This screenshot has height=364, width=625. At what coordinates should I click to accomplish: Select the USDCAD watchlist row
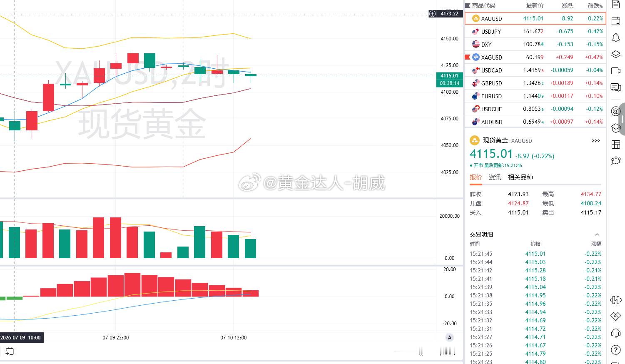coord(535,70)
